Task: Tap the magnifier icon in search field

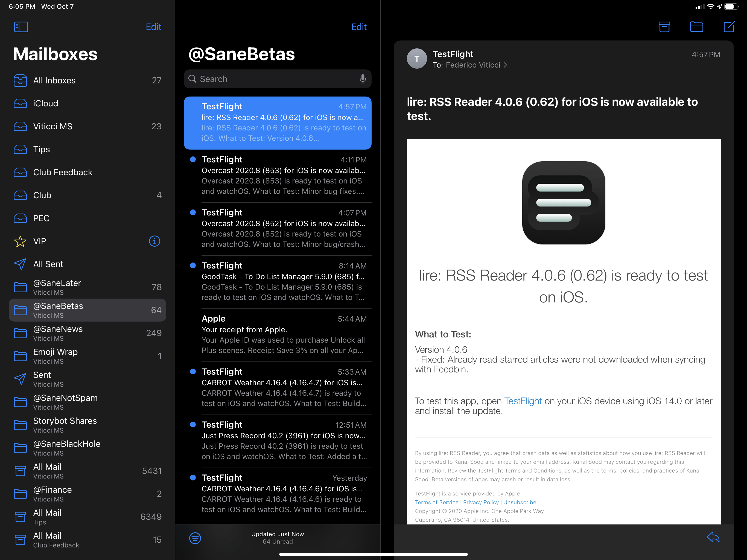Action: coord(192,79)
